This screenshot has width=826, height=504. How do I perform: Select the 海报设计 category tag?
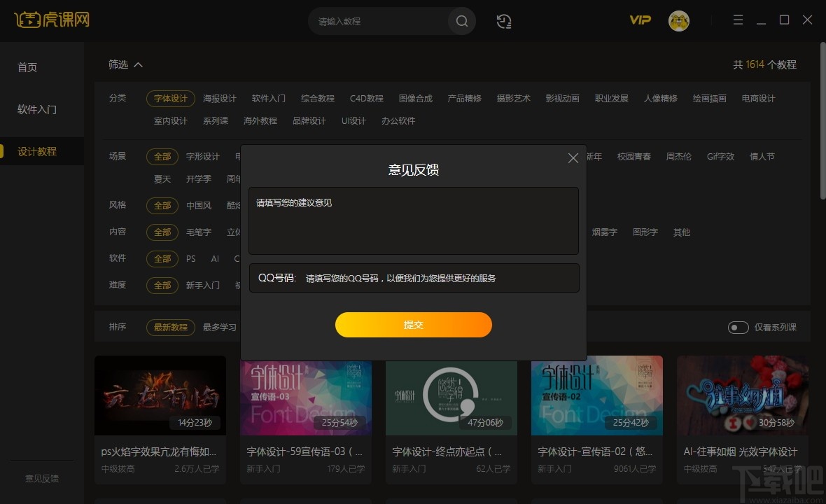pyautogui.click(x=220, y=99)
